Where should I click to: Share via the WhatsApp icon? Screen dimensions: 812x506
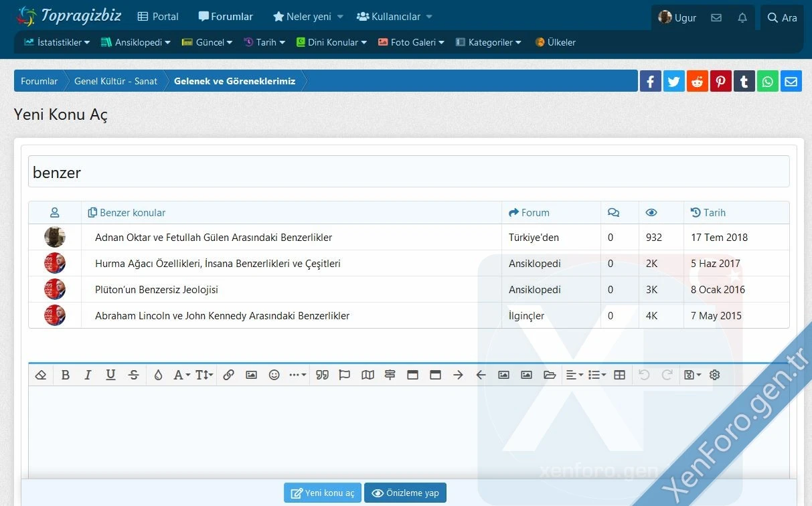point(767,82)
